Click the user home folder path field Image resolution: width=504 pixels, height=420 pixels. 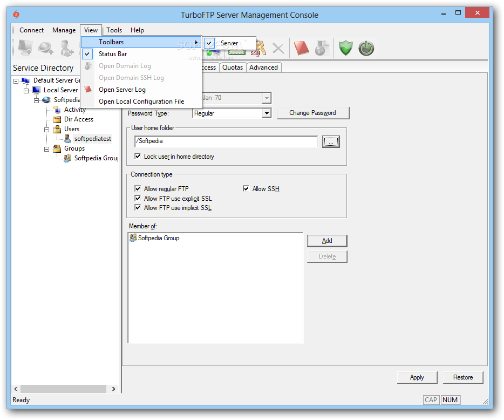pyautogui.click(x=226, y=141)
